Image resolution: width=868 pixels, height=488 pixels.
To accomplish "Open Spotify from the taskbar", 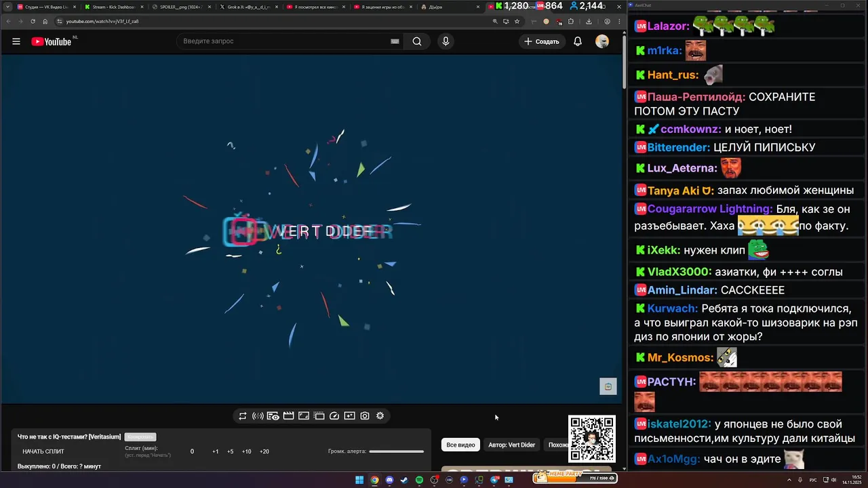I will (x=419, y=480).
